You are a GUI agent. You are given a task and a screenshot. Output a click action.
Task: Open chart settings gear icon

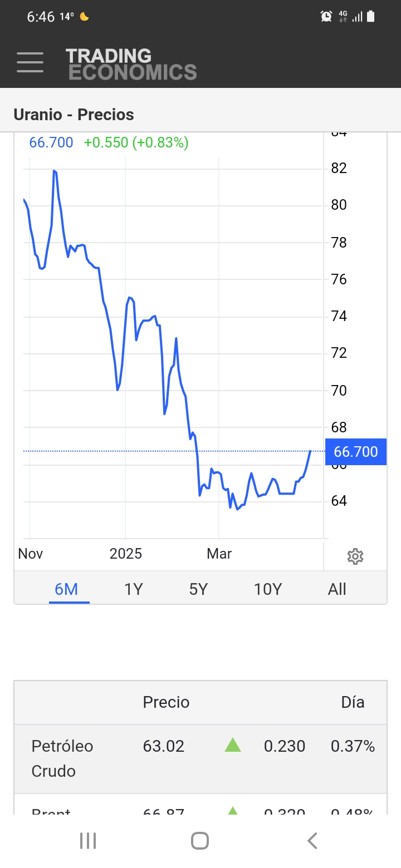click(355, 556)
